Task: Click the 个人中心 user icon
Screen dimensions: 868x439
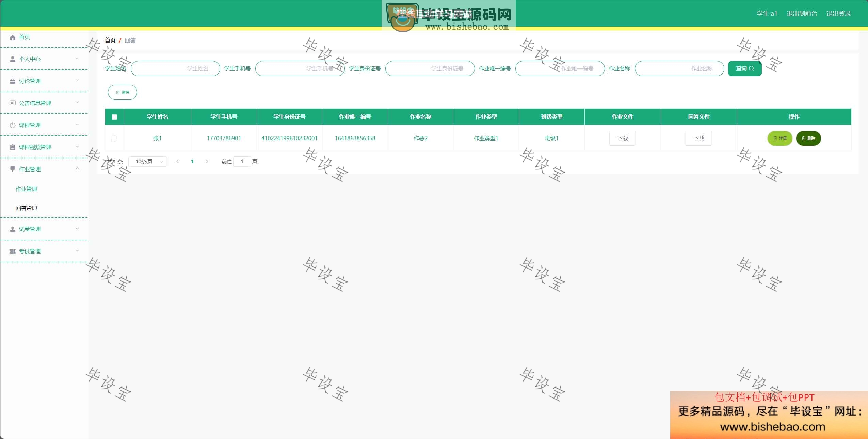Action: [13, 59]
